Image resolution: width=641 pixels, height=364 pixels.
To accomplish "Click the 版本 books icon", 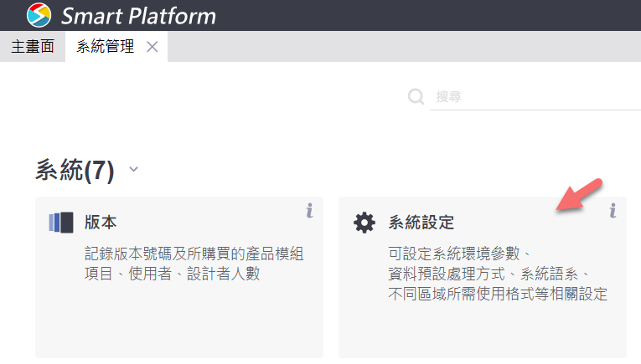I will (x=61, y=223).
